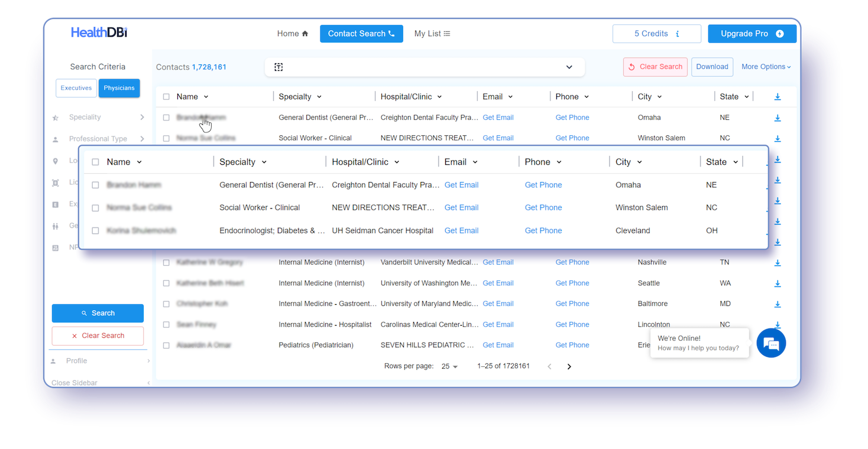Viewport: 868px width, 449px height.
Task: Open rows per page 25 dropdown
Action: pos(450,366)
